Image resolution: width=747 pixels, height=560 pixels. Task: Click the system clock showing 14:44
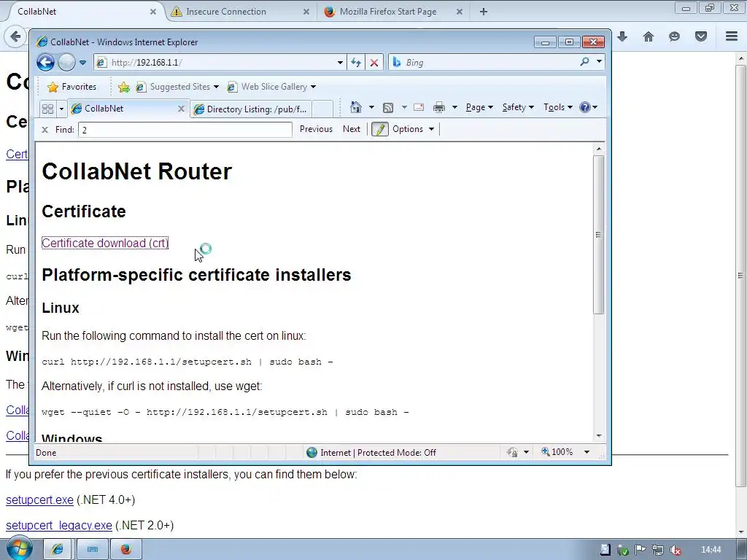click(x=711, y=550)
